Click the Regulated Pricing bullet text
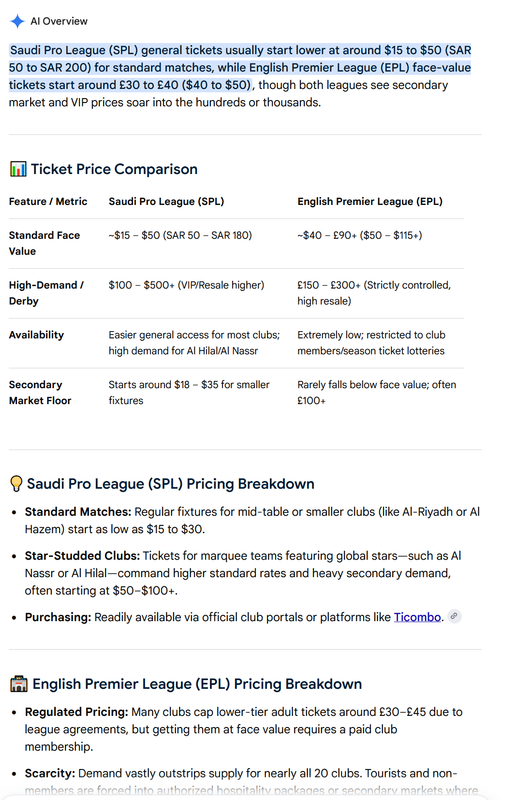Viewport: 517px width, 800px height. pos(243,729)
